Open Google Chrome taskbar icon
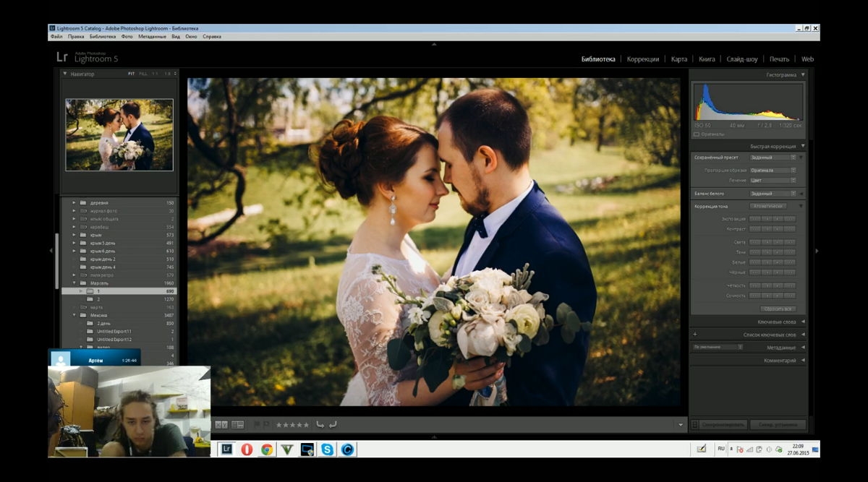Screen dimensions: 868x482 click(x=267, y=449)
